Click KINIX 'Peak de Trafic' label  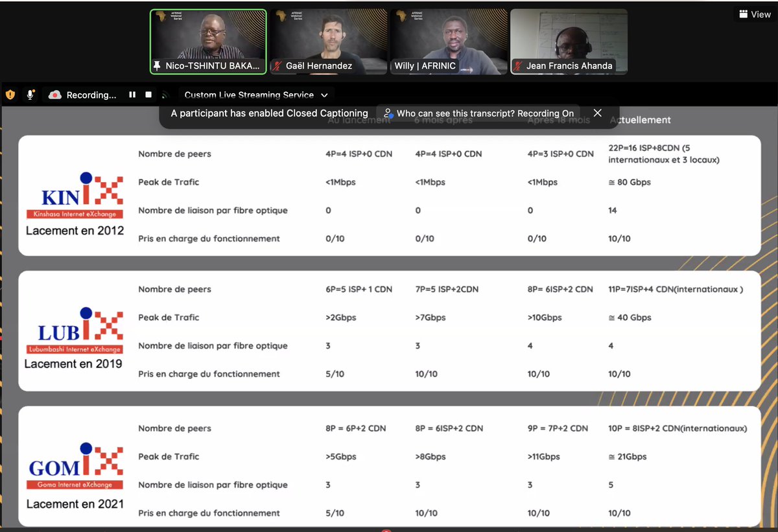(169, 182)
